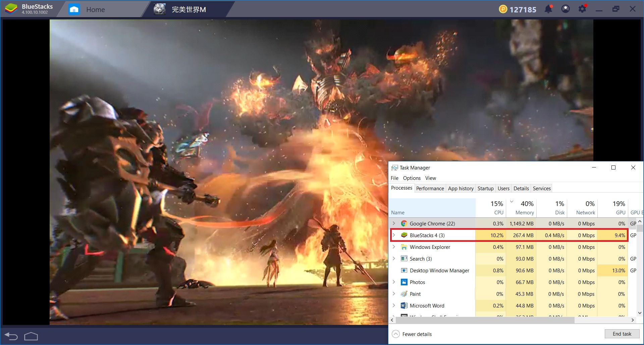Expand the Paint process

(394, 294)
